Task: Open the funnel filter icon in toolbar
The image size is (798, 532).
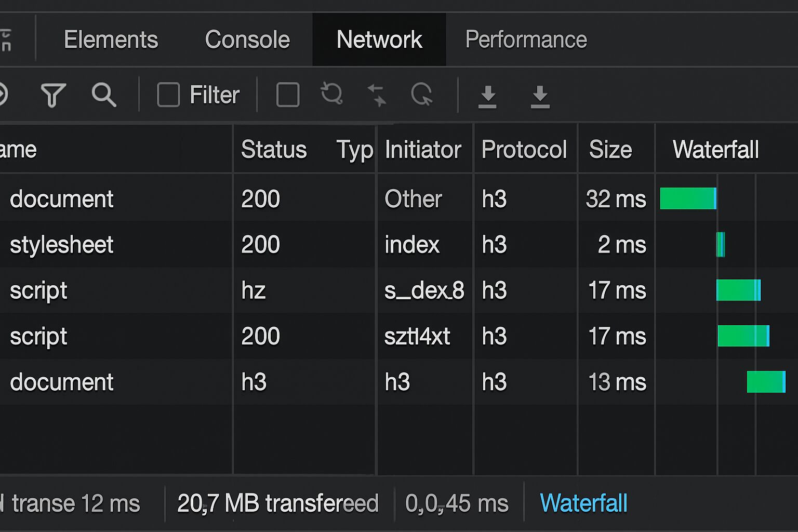Action: [53, 95]
